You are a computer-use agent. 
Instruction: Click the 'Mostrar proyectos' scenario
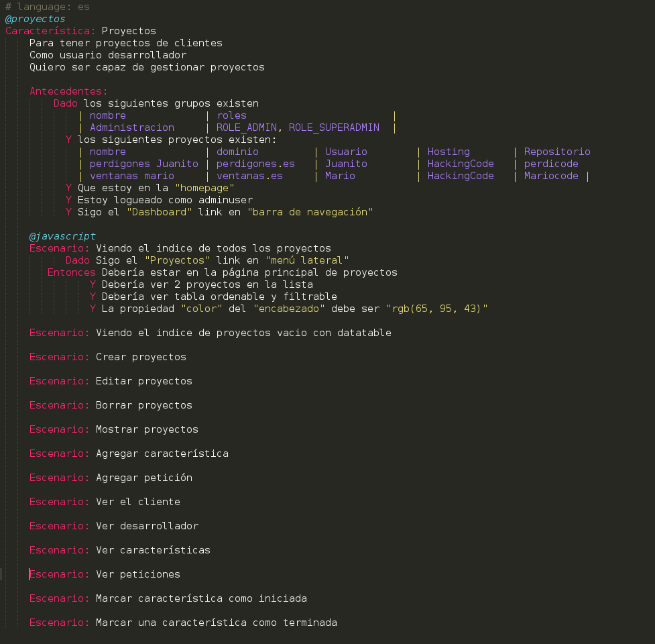tap(147, 430)
